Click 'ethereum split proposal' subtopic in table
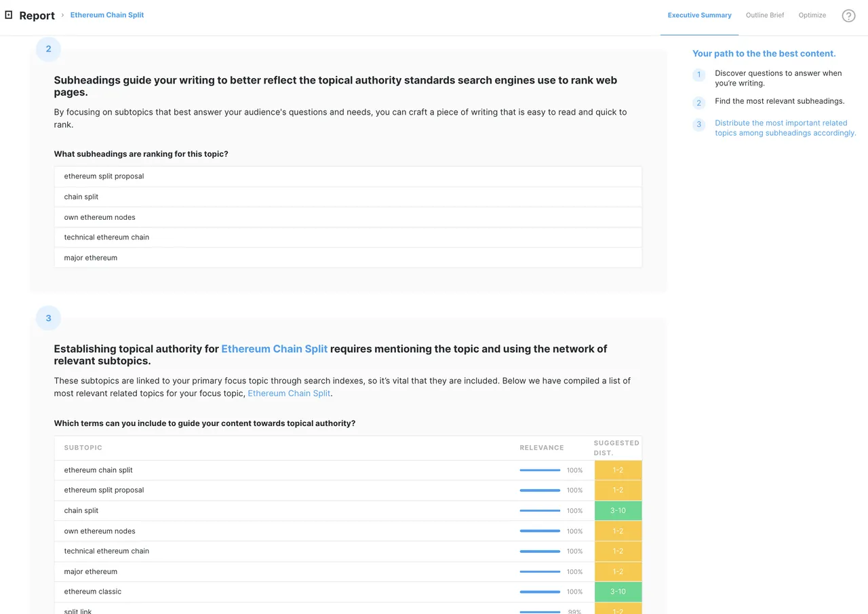The width and height of the screenshot is (868, 614). 104,490
